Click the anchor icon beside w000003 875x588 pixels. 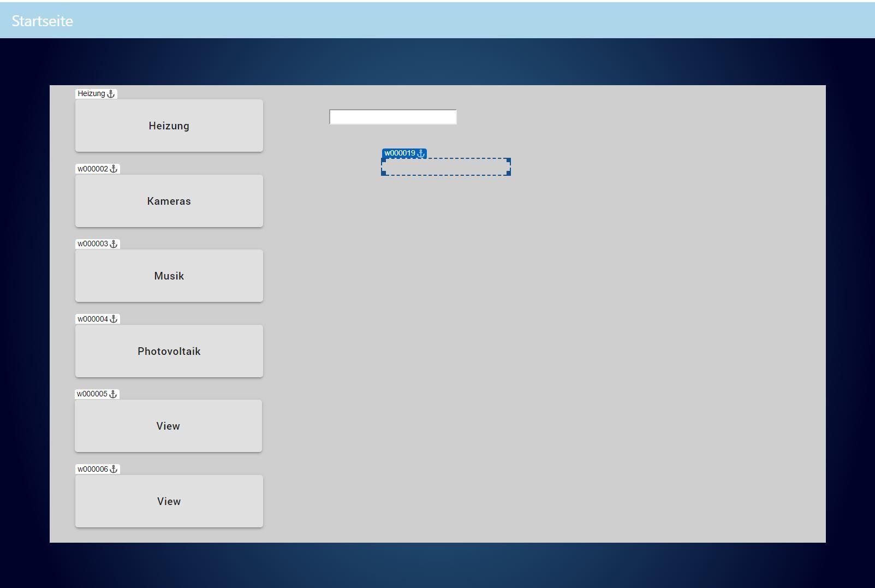(114, 244)
